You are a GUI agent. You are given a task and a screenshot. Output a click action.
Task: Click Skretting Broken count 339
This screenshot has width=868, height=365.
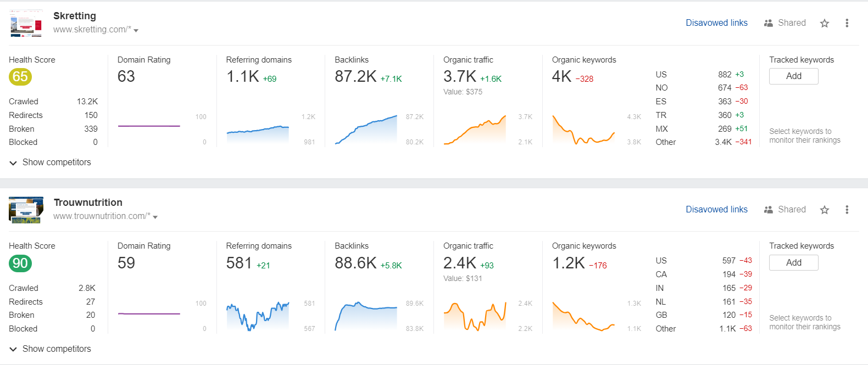pos(91,129)
